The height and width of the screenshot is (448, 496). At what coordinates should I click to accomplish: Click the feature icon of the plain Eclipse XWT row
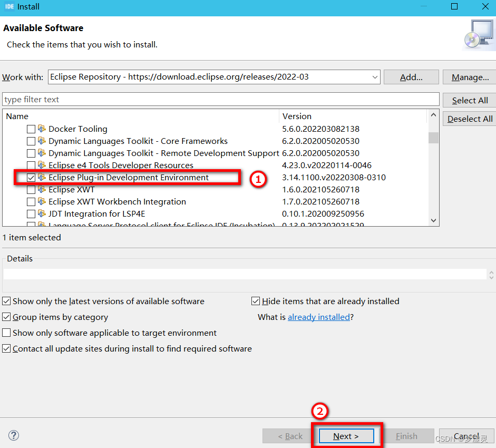click(x=42, y=189)
